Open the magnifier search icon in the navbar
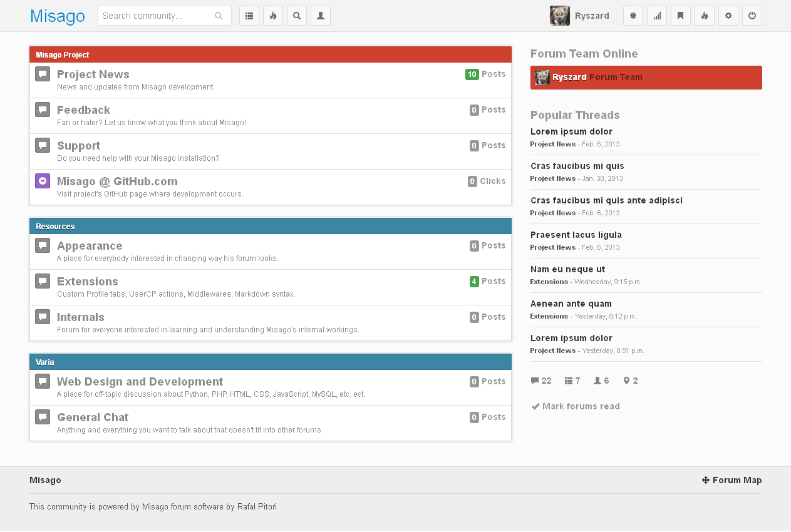The image size is (791, 532). coord(297,16)
